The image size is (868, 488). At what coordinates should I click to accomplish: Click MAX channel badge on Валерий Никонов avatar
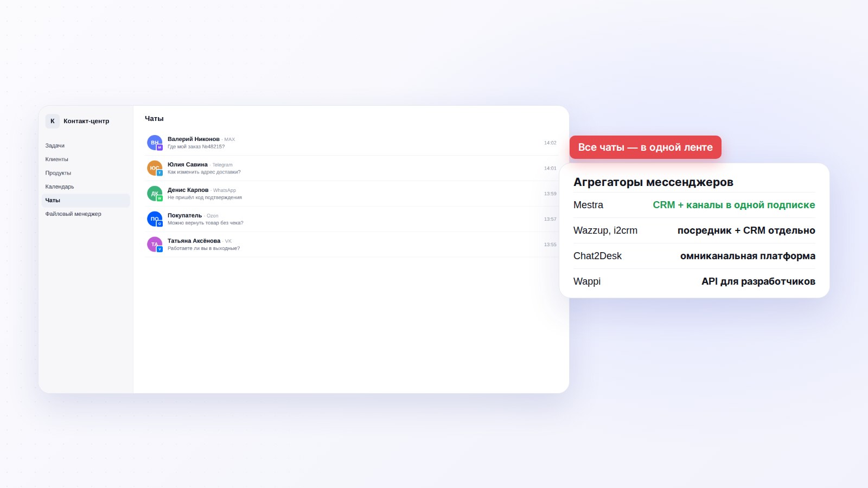coord(159,147)
